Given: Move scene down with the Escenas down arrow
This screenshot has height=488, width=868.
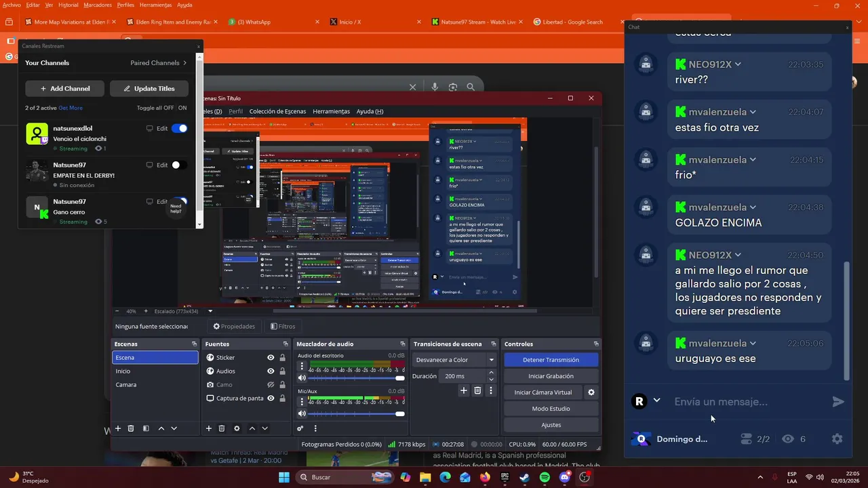Looking at the screenshot, I should (x=174, y=428).
